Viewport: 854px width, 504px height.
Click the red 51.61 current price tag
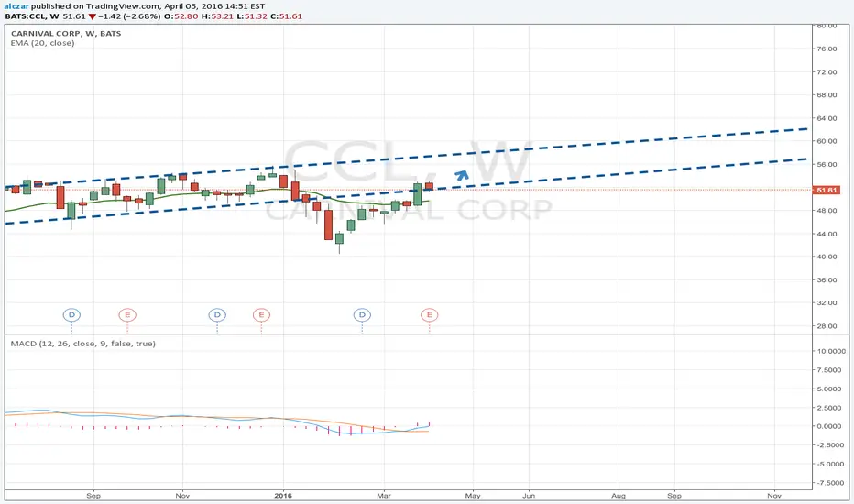[827, 191]
